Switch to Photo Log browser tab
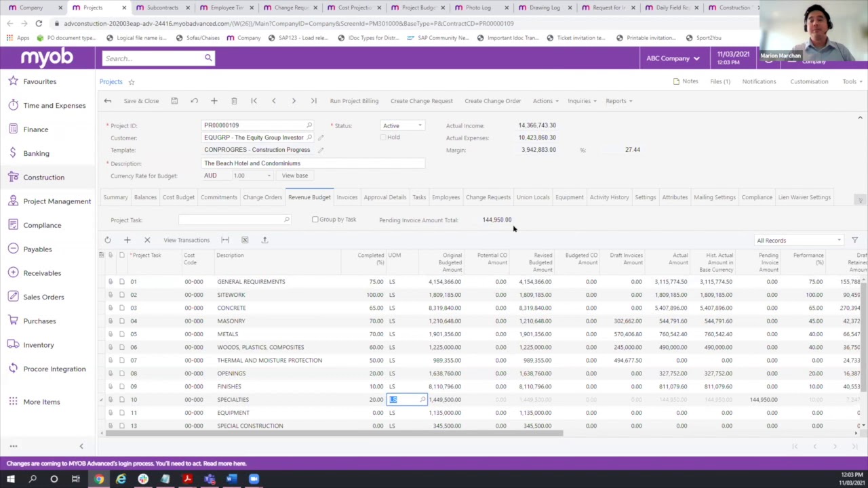 (478, 7)
